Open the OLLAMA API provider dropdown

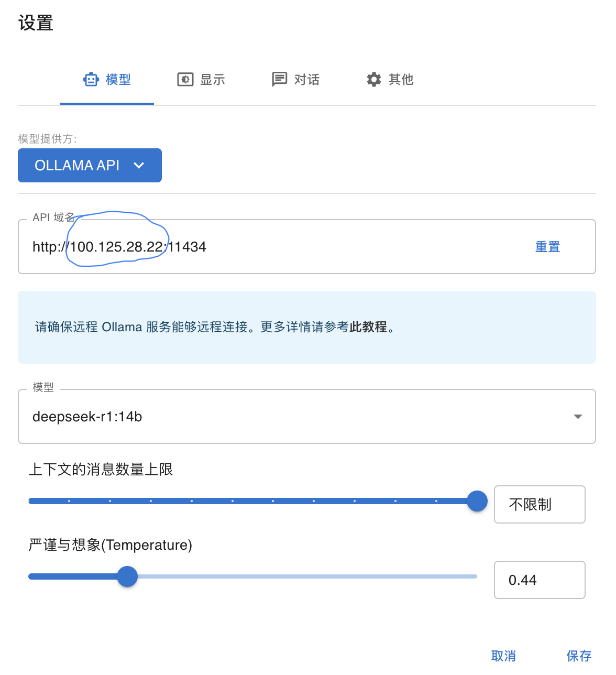[x=90, y=166]
